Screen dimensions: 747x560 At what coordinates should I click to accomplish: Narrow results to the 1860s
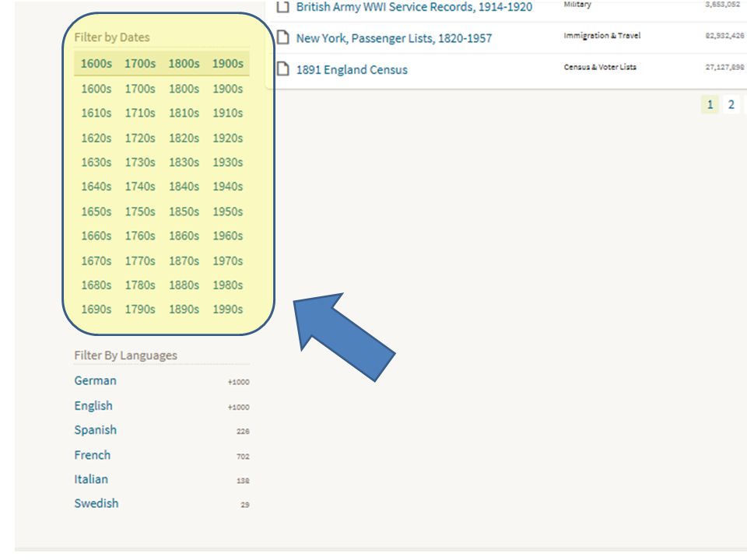click(184, 236)
